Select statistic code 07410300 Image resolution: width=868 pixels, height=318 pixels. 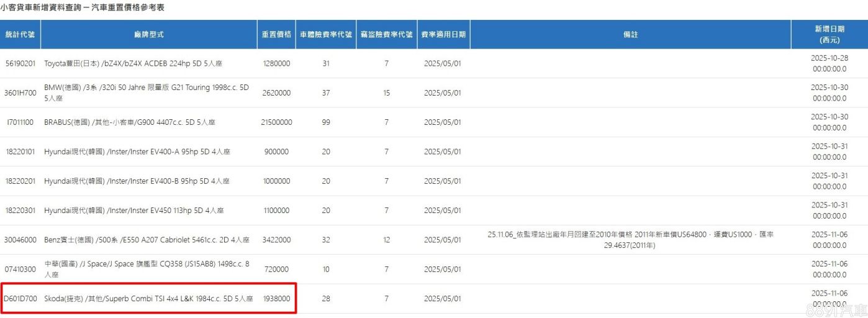[x=20, y=270]
